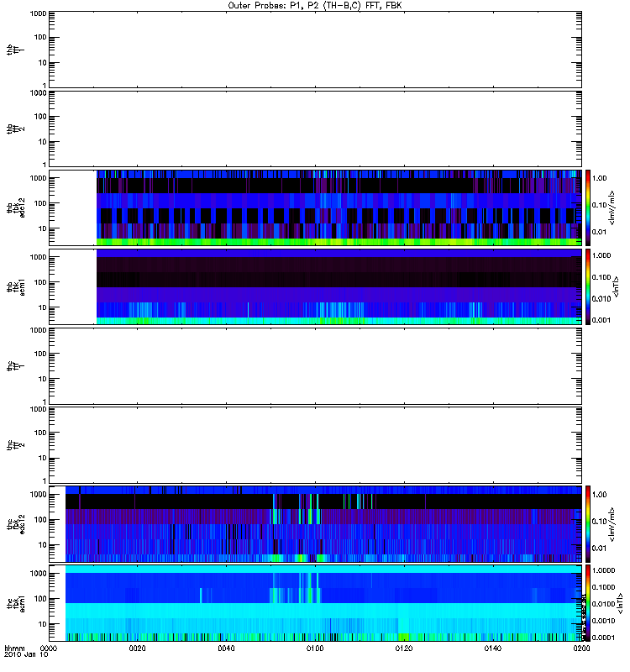This screenshot has height=672, width=630.
Task: Select the 0000 time tick label
Action: (49, 648)
